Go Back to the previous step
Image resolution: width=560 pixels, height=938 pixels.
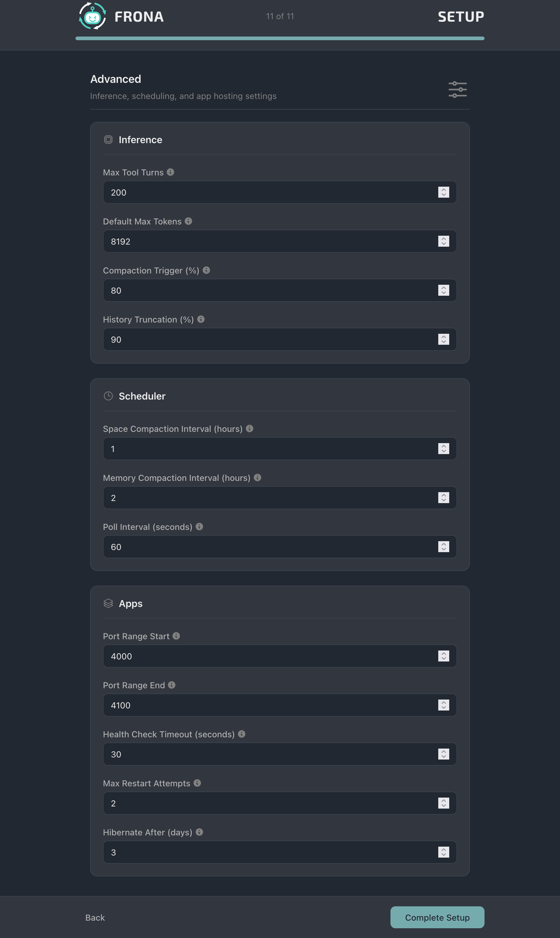pyautogui.click(x=95, y=918)
